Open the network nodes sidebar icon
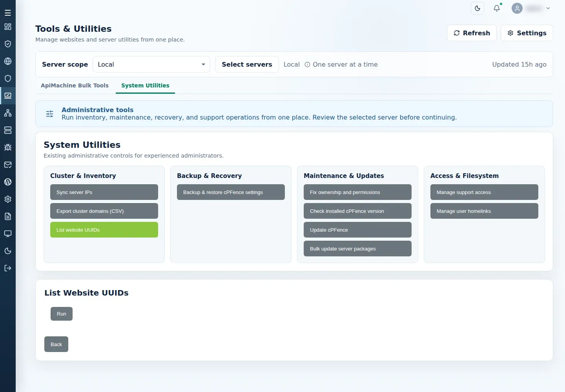565x392 pixels. coord(8,113)
